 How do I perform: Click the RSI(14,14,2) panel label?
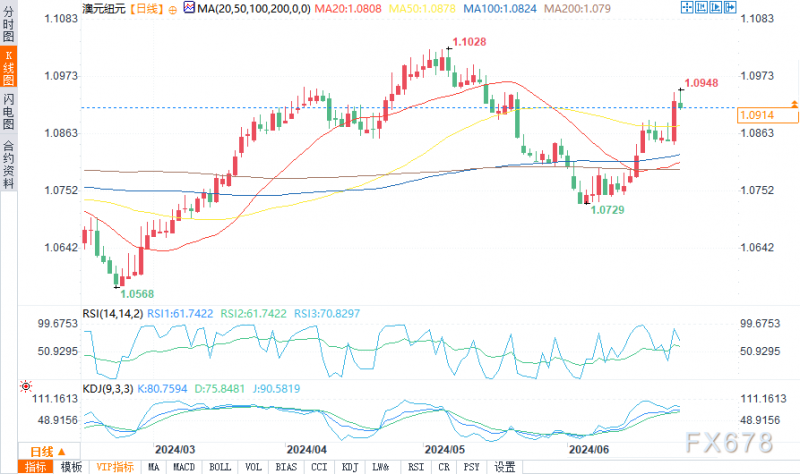pyautogui.click(x=113, y=313)
